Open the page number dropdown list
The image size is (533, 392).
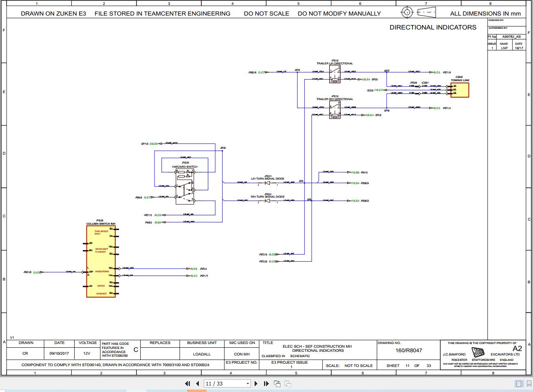click(x=248, y=383)
